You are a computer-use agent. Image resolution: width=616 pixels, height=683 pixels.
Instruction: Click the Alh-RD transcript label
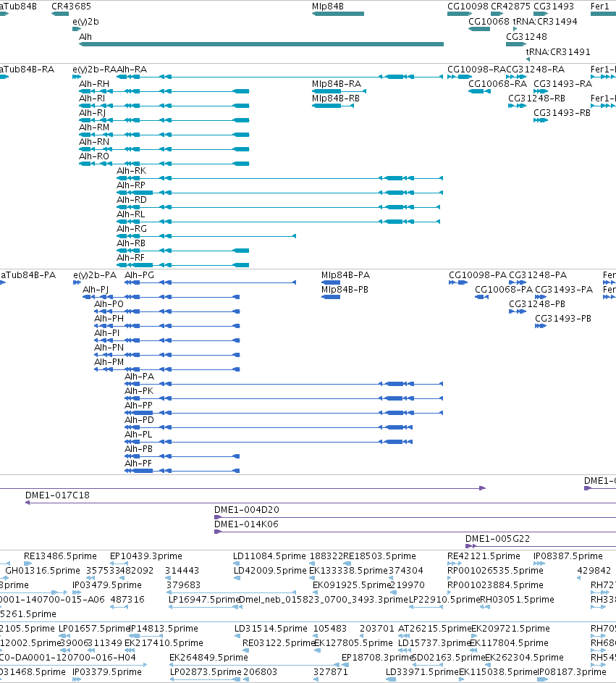[x=132, y=199]
